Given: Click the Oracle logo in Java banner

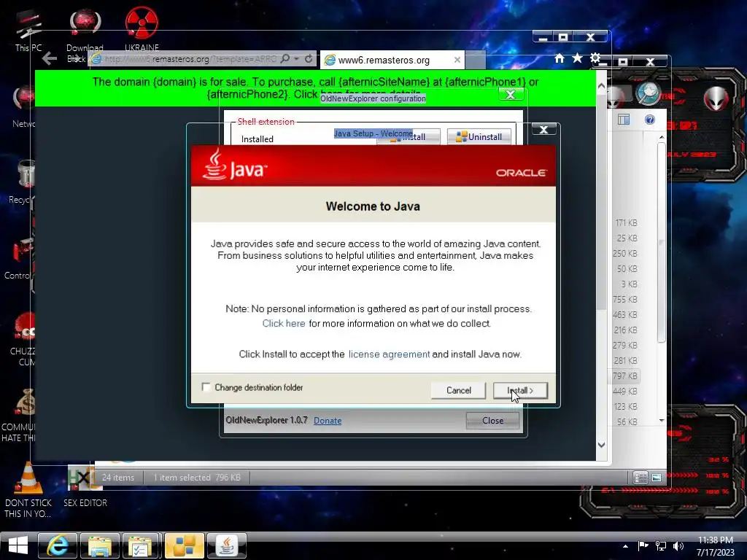Looking at the screenshot, I should [521, 172].
